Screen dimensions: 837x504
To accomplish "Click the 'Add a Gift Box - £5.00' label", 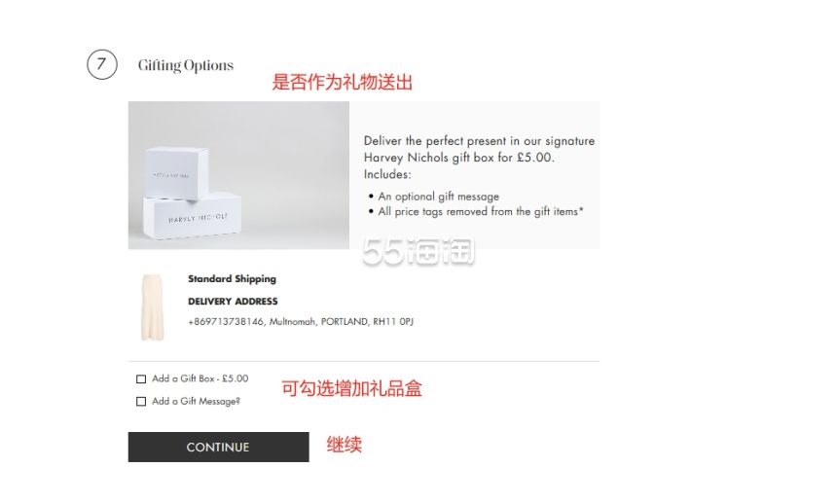I will [200, 378].
